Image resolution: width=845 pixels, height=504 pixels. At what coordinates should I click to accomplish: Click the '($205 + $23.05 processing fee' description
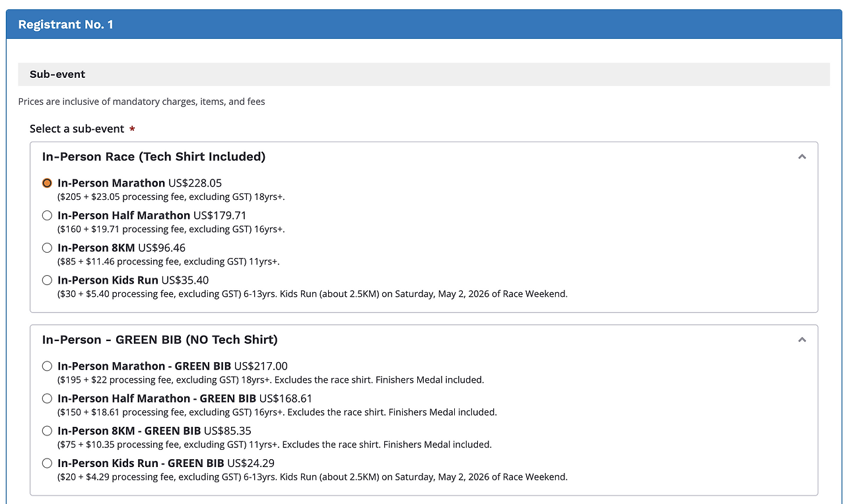[x=171, y=197]
